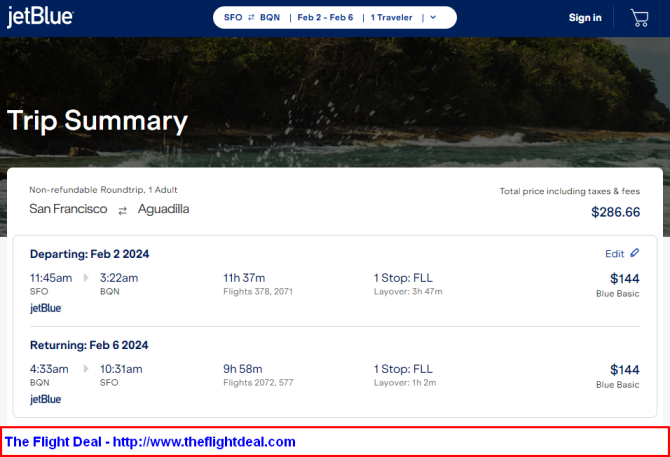Click departing flight $144 price

625,278
